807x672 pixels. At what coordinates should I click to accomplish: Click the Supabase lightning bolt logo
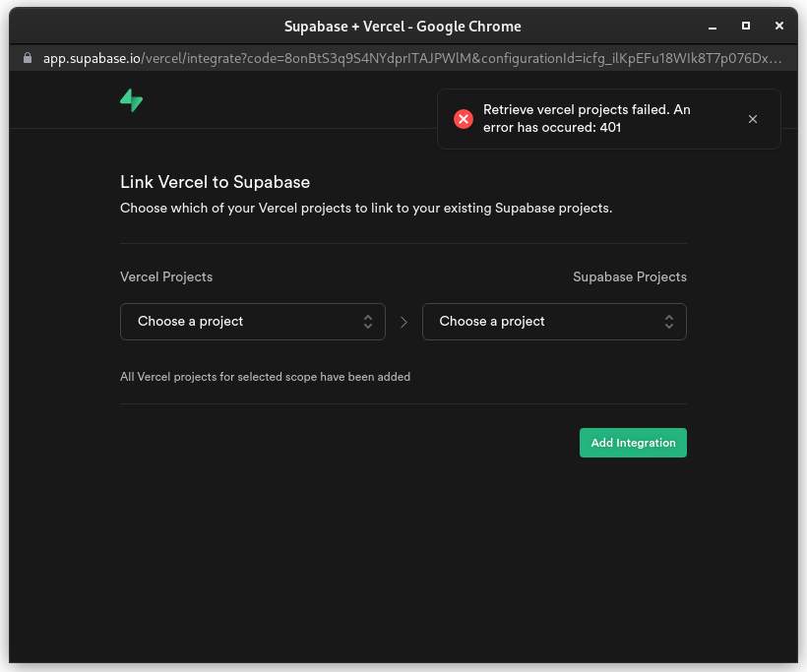pos(131,99)
